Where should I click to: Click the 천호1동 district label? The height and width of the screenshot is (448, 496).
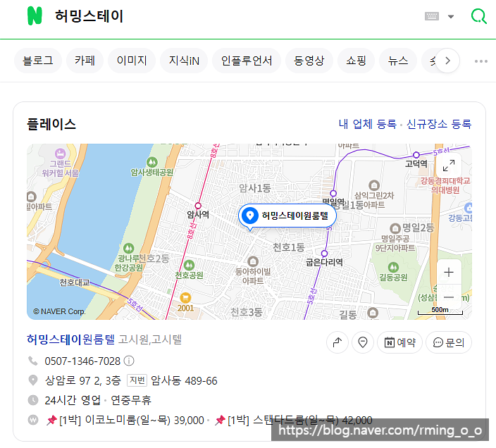pos(288,247)
